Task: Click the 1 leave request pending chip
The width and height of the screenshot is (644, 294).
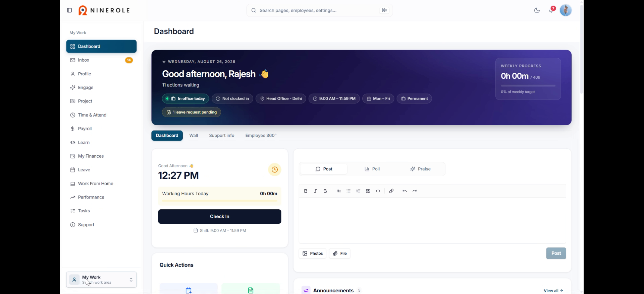Action: (x=192, y=112)
